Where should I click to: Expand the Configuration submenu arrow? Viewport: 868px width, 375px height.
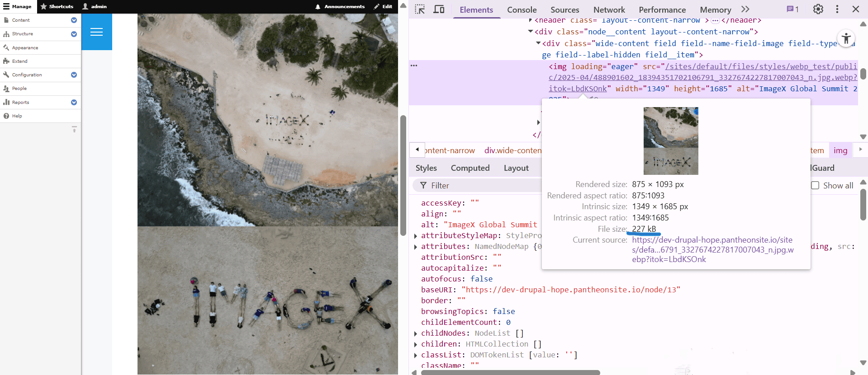coord(74,75)
